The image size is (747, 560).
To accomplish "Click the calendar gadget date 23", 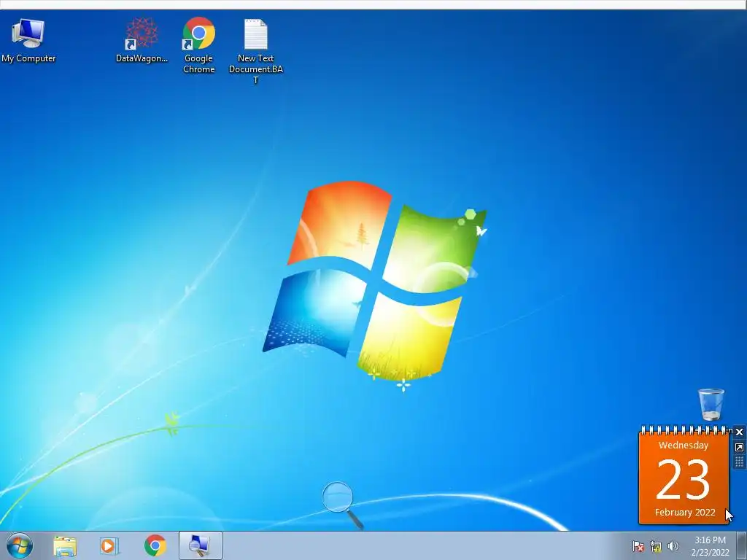I will point(683,479).
